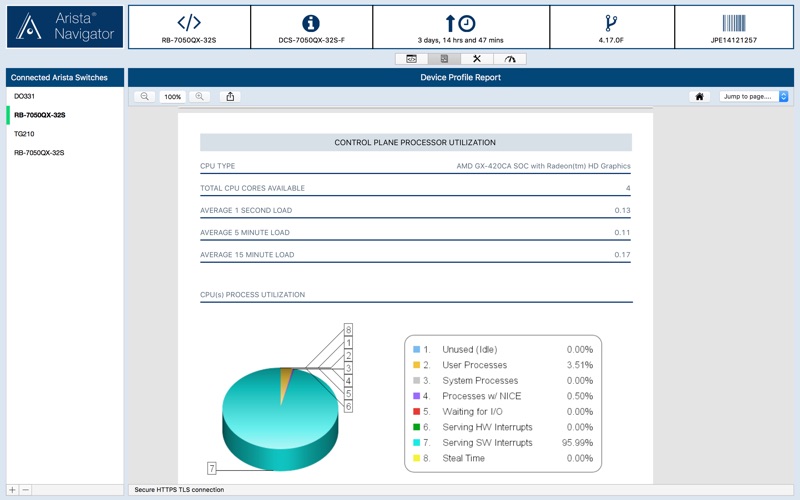Viewport: 800px width, 500px height.
Task: Click AMD GX-420CA SOC CPU value
Action: 543,166
